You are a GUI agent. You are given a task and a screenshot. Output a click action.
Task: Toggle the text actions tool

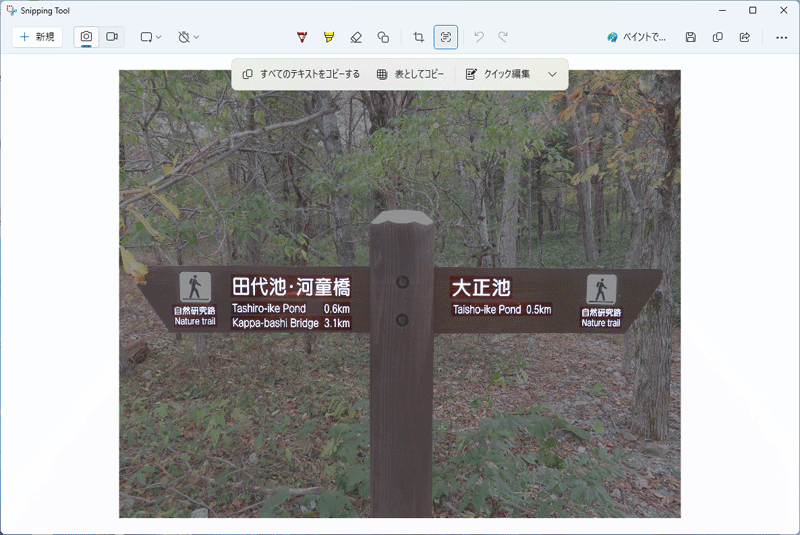[x=446, y=37]
